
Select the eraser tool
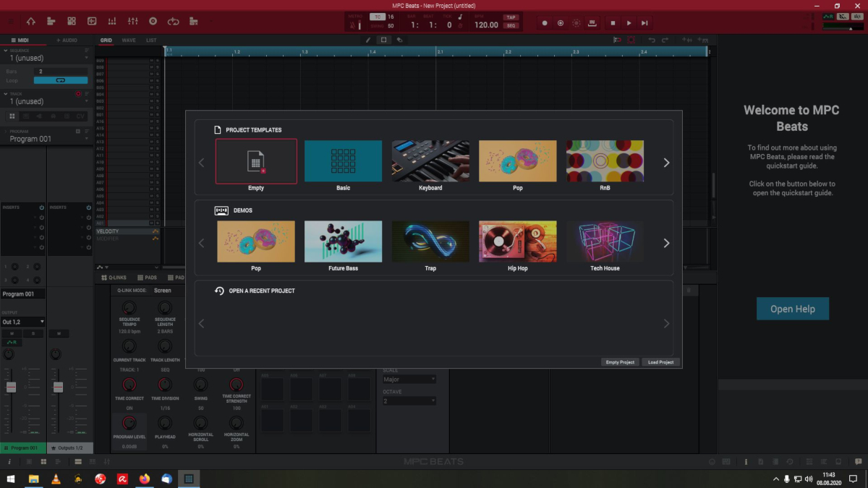tap(400, 40)
